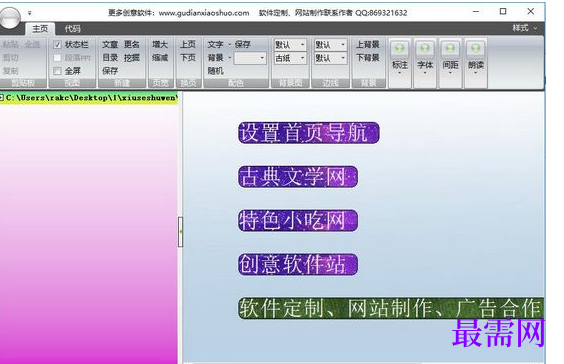Click 保存 under 目录
The height and width of the screenshot is (364, 564).
click(x=110, y=71)
